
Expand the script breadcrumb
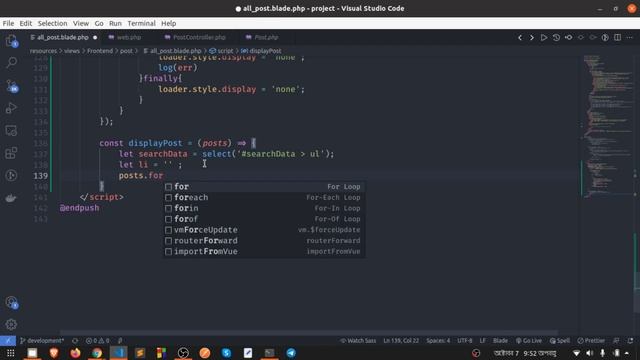click(222, 51)
